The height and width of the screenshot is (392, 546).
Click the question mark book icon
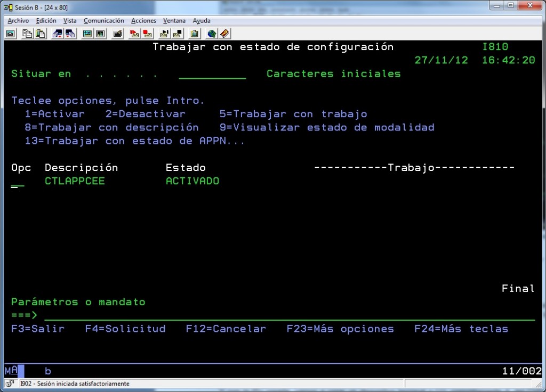click(224, 34)
